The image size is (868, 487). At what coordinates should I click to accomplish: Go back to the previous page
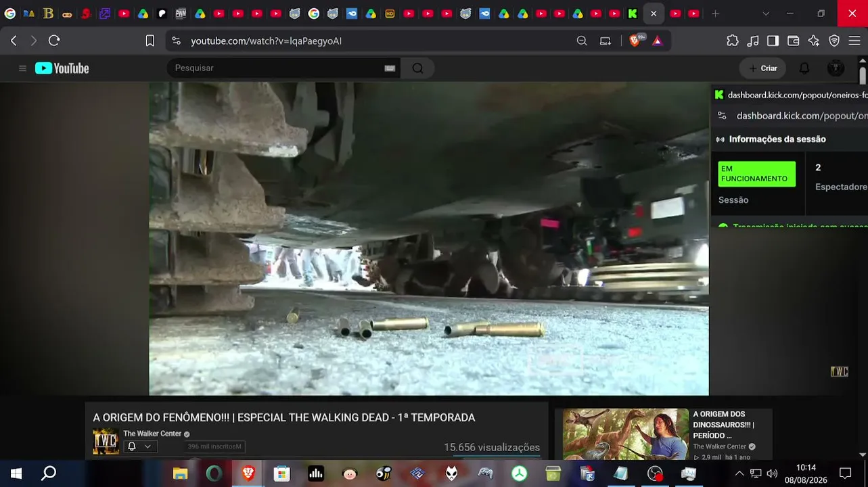14,41
